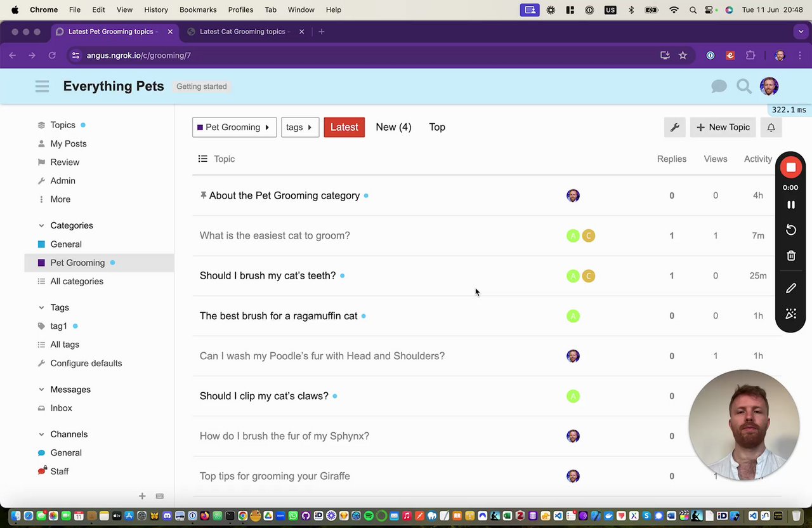Bookmark this page with the star icon

pyautogui.click(x=683, y=55)
